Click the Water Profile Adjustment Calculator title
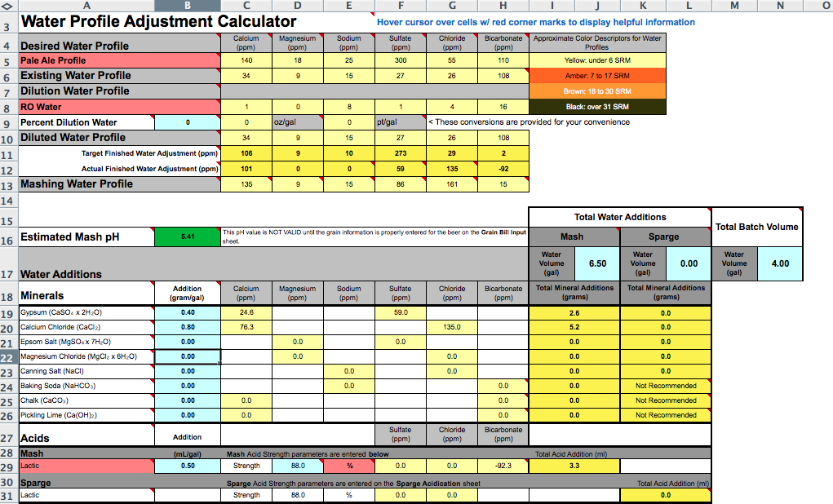833x504 pixels. [x=158, y=22]
